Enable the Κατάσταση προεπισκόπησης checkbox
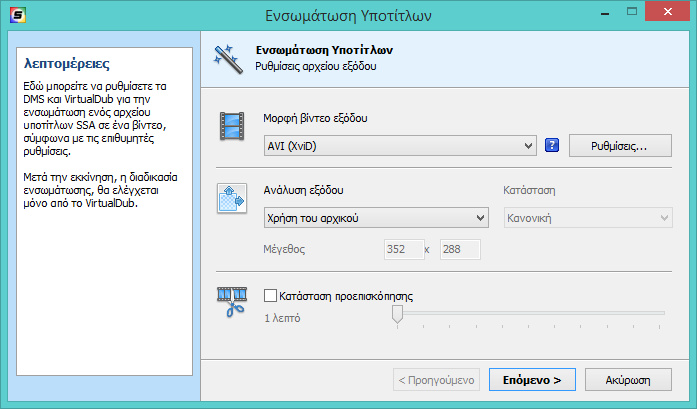 pos(270,296)
